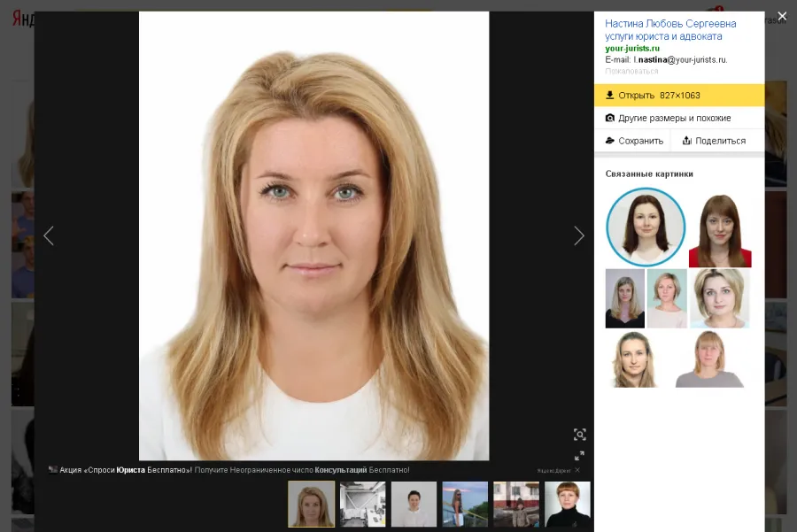Image resolution: width=797 pixels, height=532 pixels.
Task: Select the filmstrip thumbnail of person near building
Action: [516, 504]
